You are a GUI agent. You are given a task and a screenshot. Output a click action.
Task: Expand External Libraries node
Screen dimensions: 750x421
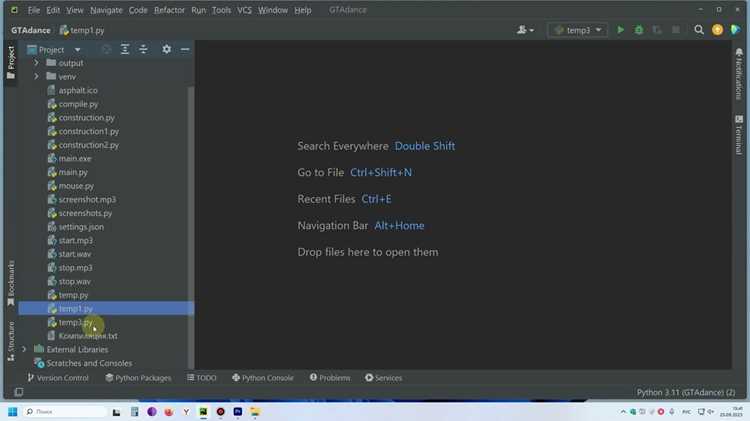tap(24, 349)
